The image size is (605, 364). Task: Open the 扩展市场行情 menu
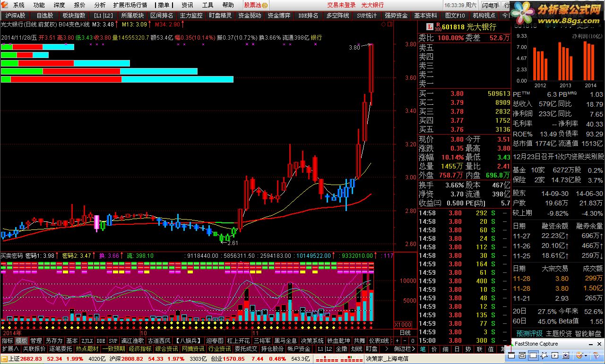tap(130, 5)
